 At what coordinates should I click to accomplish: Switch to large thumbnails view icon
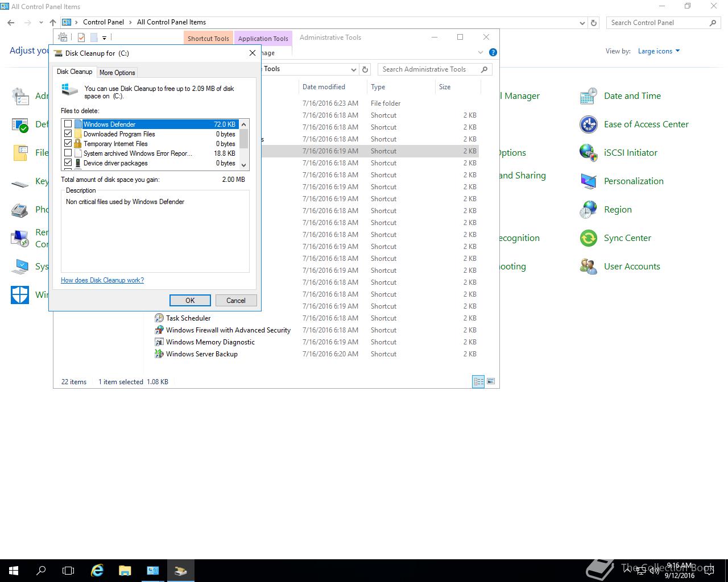(491, 382)
